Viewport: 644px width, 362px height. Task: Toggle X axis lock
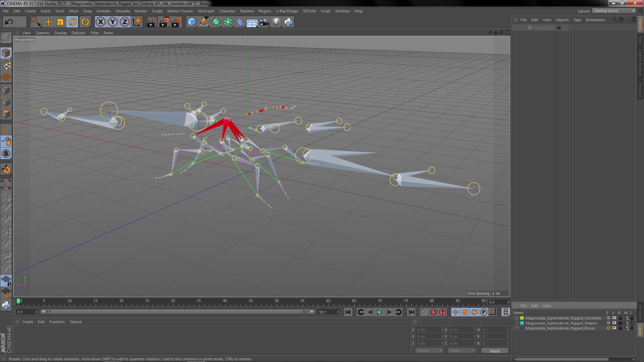pos(100,22)
